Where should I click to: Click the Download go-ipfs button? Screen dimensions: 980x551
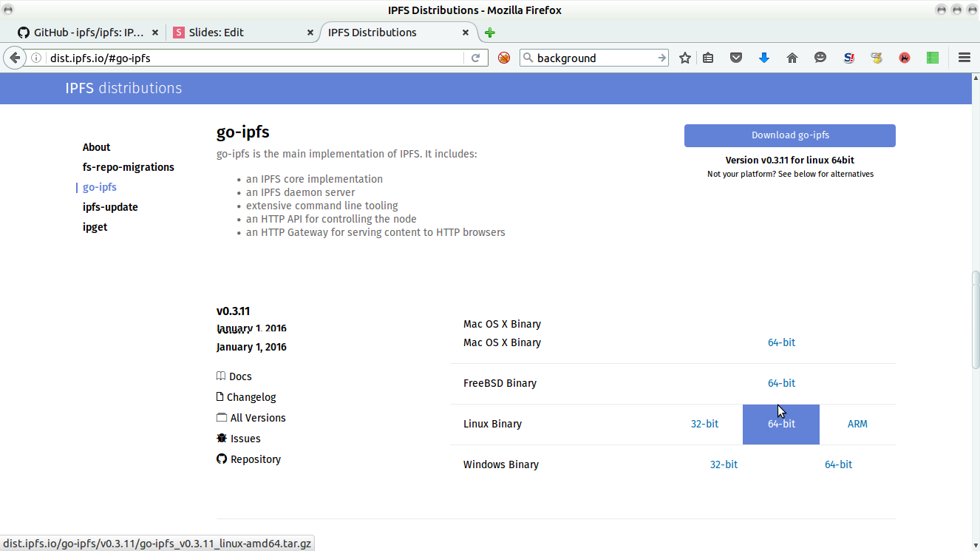(x=790, y=135)
